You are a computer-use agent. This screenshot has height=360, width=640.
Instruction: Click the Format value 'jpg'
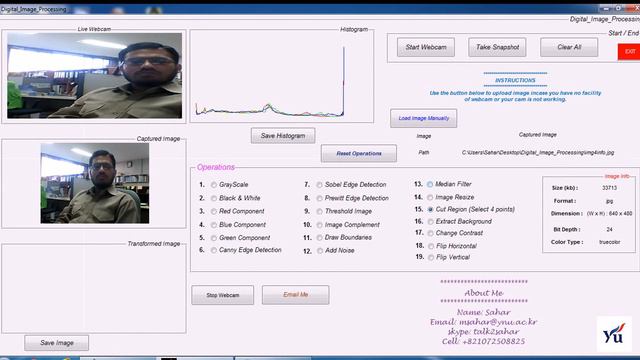[x=609, y=201]
